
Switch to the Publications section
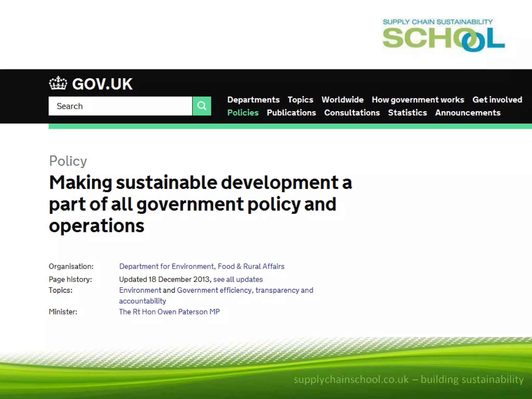(291, 113)
